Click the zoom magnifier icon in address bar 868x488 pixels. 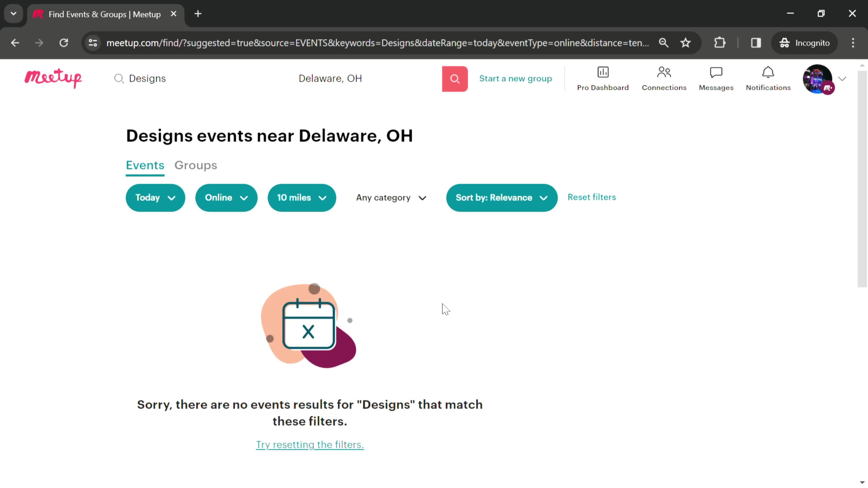point(663,43)
